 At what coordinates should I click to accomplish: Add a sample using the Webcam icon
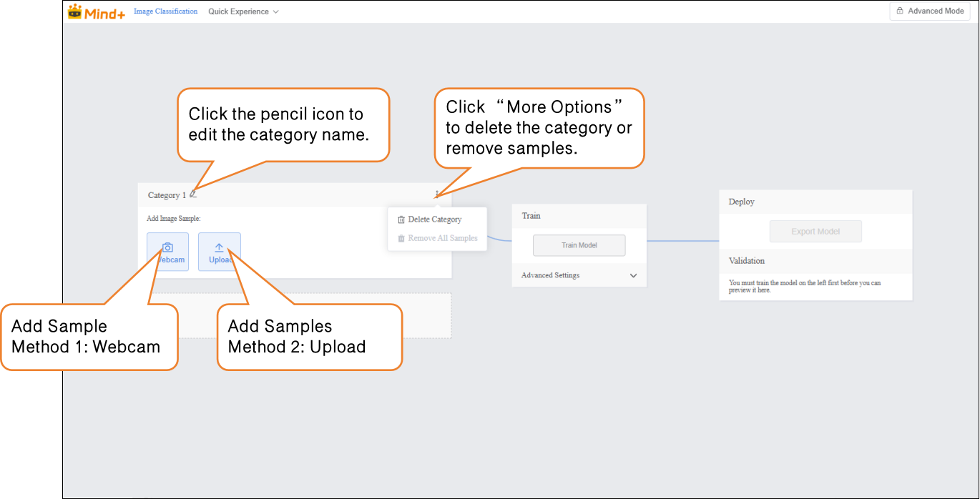click(168, 251)
